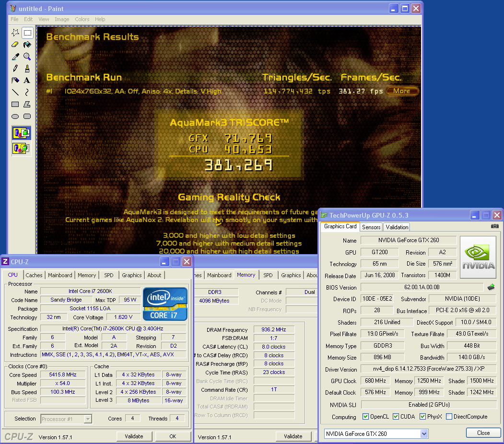Click the NVIDIA logo in GPU-Z
The width and height of the screenshot is (504, 444).
[x=478, y=257]
